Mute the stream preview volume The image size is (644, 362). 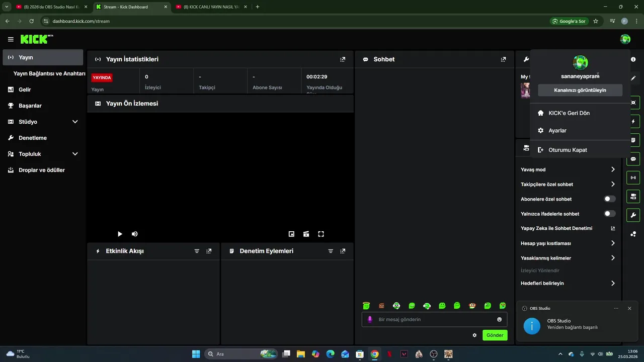point(135,234)
